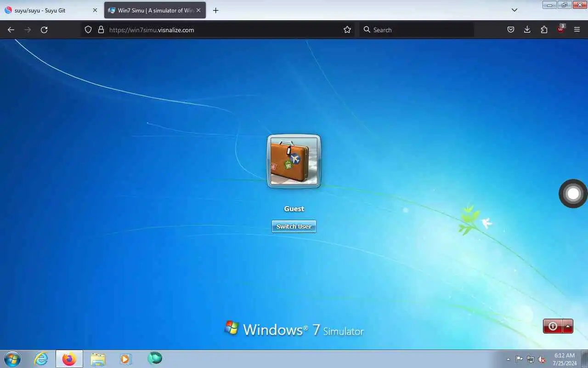Click the green round taskbar app icon
The image size is (588, 368).
tap(155, 358)
